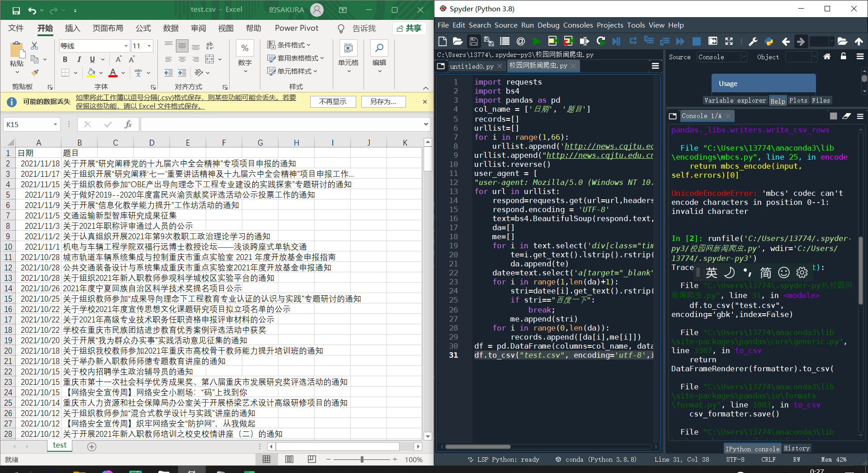
Task: Click the Insert Function fx icon
Action: pos(128,124)
